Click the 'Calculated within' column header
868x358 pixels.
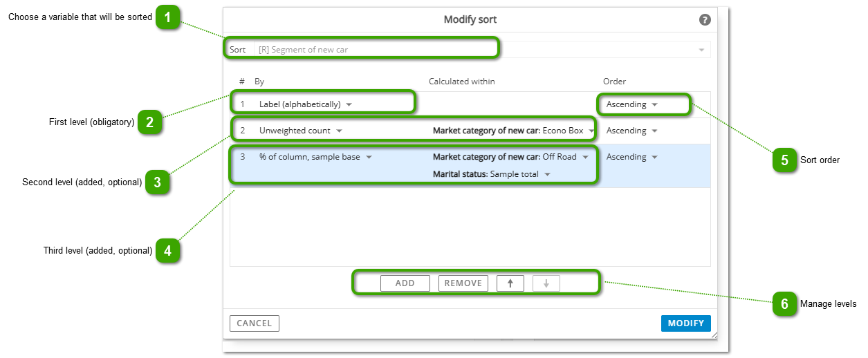pyautogui.click(x=461, y=82)
